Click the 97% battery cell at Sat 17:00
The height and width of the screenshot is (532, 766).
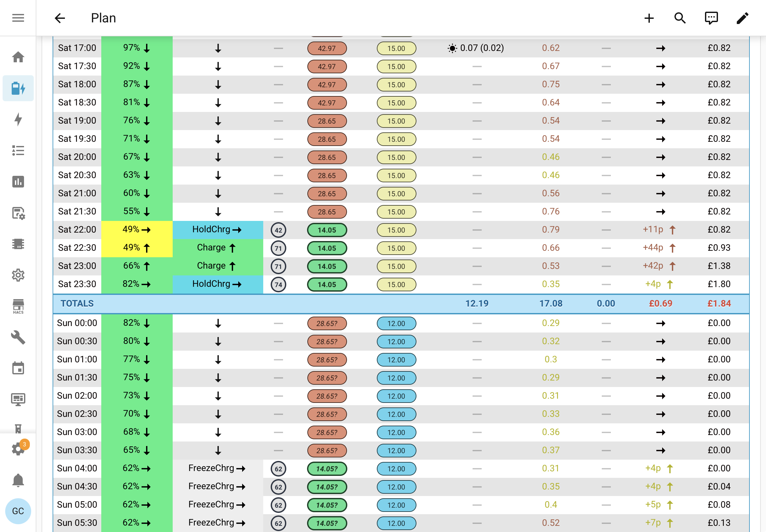click(x=137, y=48)
